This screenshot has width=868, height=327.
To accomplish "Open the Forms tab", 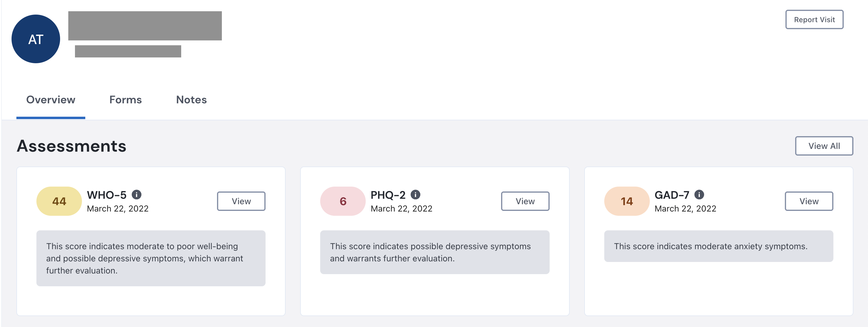I will pos(125,100).
